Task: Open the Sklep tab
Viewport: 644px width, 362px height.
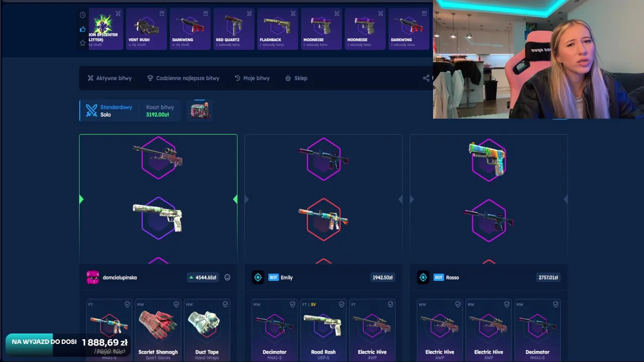Action: 296,78
